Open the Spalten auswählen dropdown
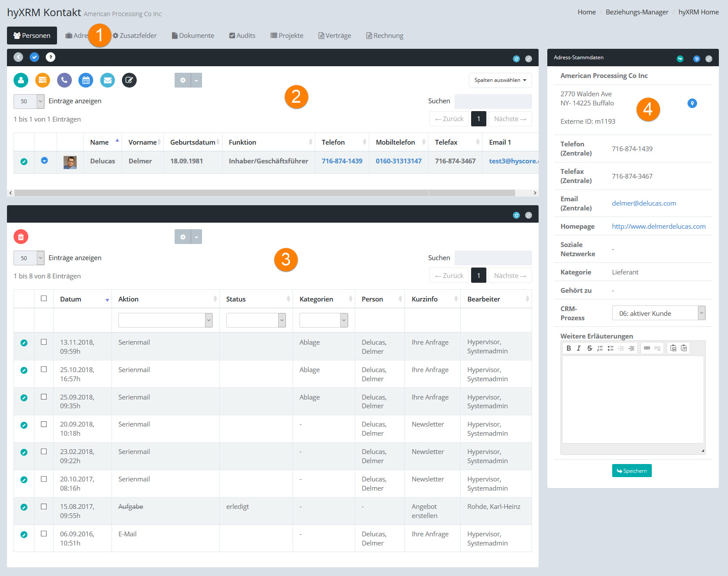Viewport: 728px width, 576px height. [x=500, y=80]
